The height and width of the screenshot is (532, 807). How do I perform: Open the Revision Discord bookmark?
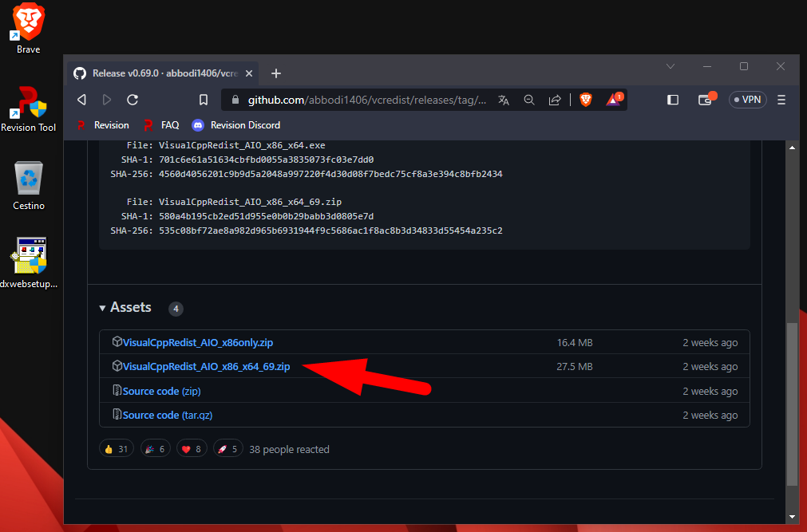click(x=236, y=125)
